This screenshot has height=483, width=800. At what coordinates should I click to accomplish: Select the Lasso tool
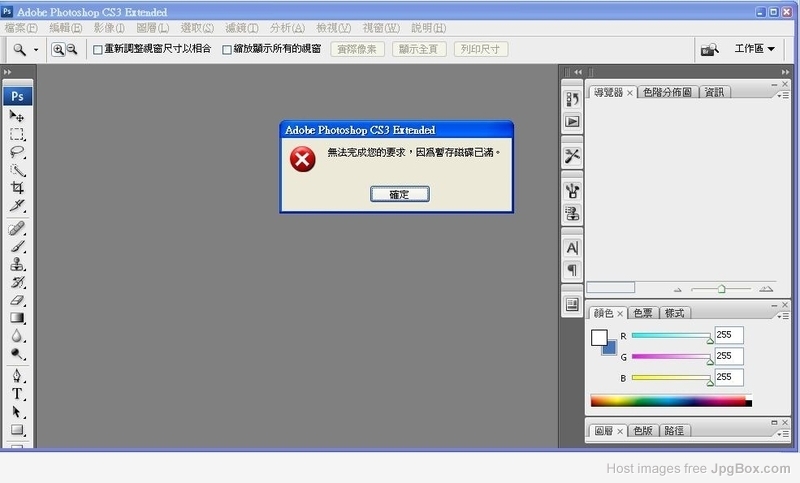tap(17, 152)
